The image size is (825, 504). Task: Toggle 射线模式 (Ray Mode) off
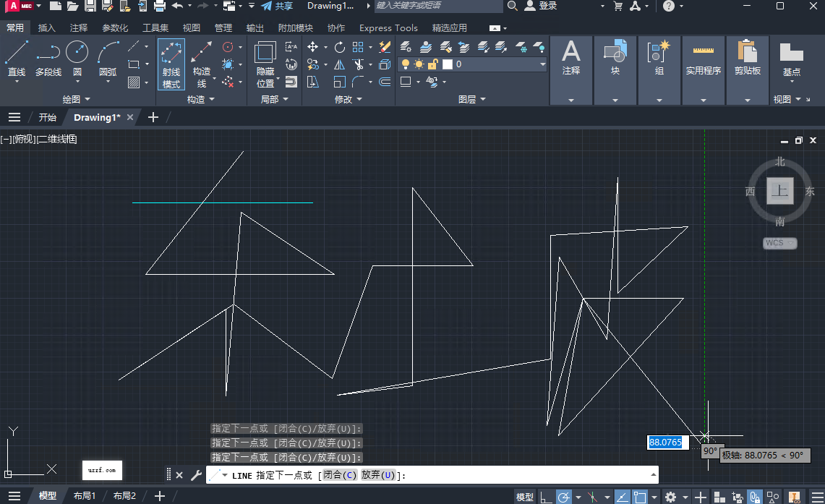click(171, 64)
